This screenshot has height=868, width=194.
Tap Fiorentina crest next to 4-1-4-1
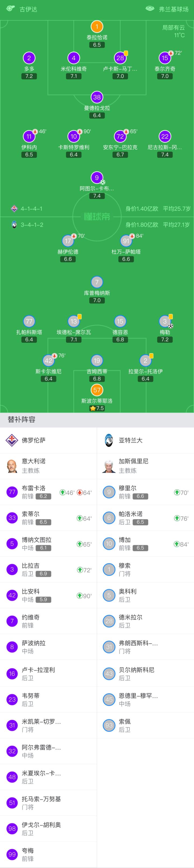(14, 209)
